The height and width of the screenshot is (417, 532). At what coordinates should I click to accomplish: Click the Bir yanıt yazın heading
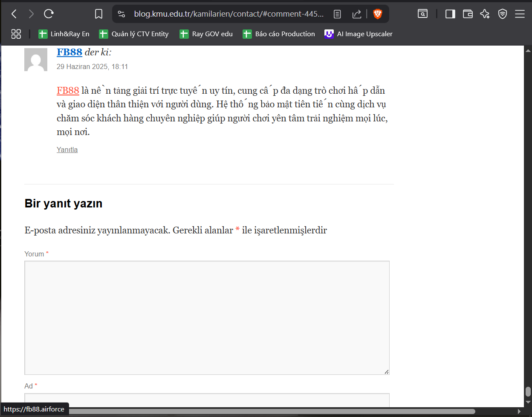pos(64,203)
